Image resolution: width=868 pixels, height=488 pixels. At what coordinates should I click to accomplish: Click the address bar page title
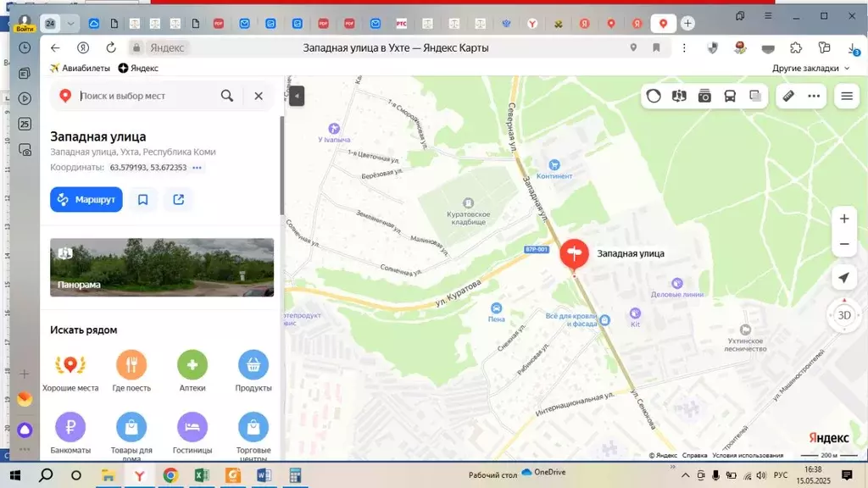pyautogui.click(x=396, y=48)
